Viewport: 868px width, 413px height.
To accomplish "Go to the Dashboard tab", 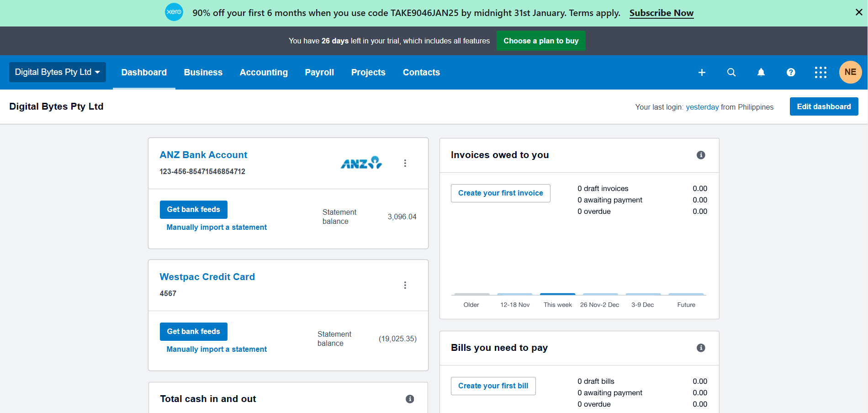I will [x=144, y=72].
